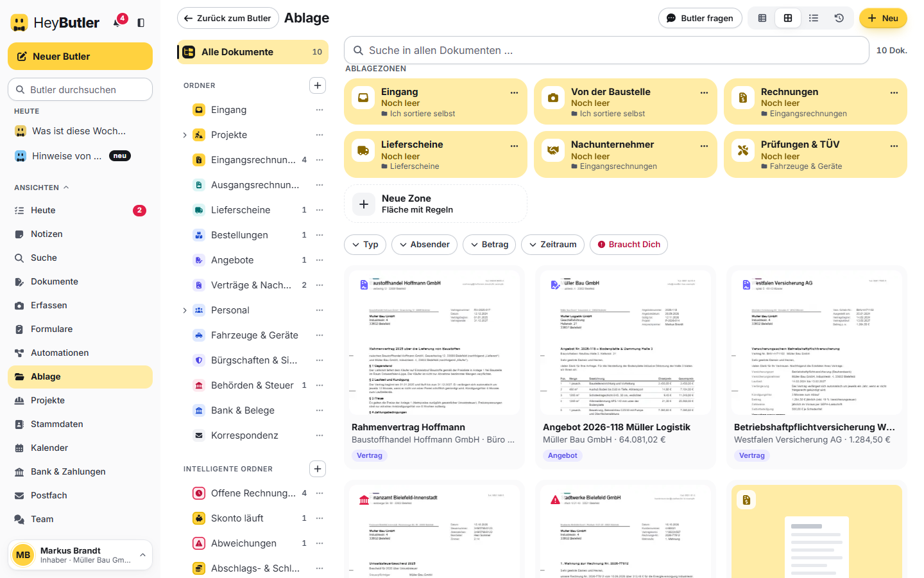Switch to the table view
Viewport: 924px width, 578px height.
point(762,18)
